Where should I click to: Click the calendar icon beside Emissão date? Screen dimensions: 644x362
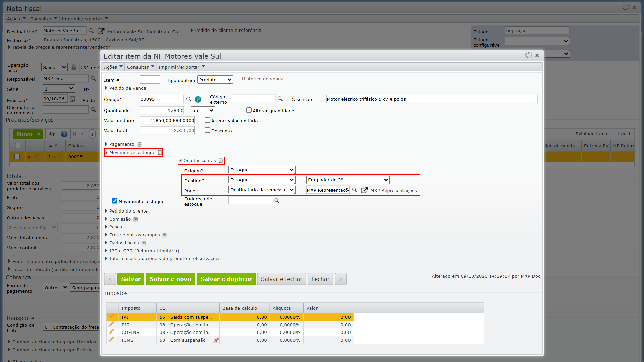click(x=72, y=99)
